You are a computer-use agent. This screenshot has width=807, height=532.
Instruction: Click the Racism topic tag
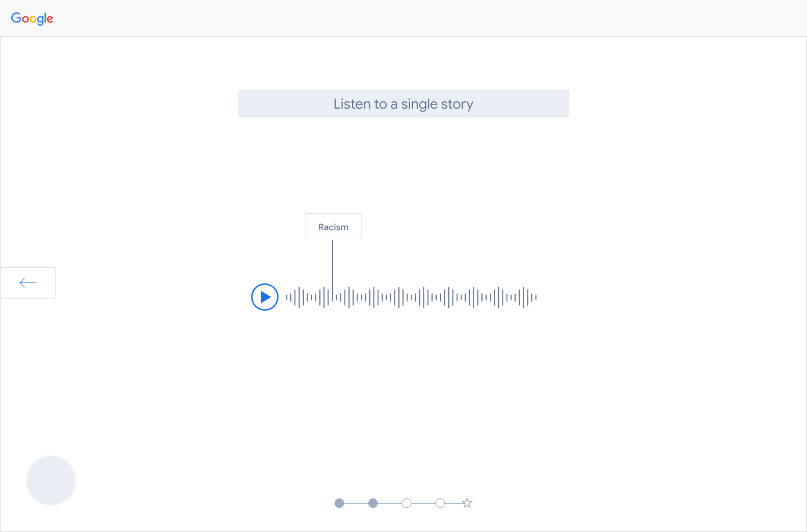pyautogui.click(x=333, y=227)
